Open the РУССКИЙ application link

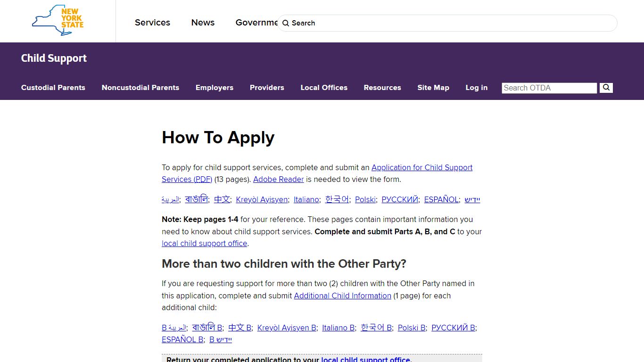tap(400, 199)
